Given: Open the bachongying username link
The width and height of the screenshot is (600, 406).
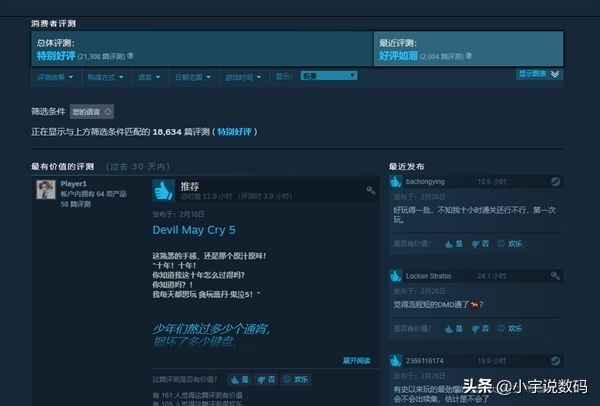Looking at the screenshot, I should [425, 182].
